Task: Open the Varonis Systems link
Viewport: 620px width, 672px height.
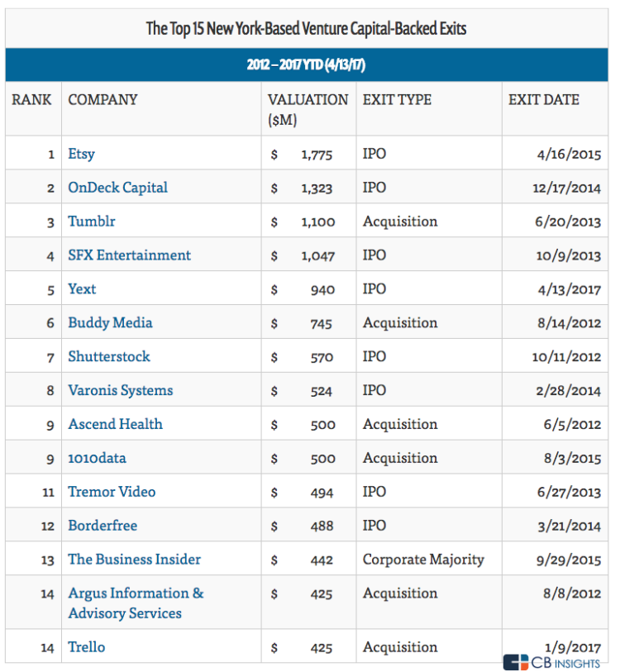Action: (x=120, y=390)
